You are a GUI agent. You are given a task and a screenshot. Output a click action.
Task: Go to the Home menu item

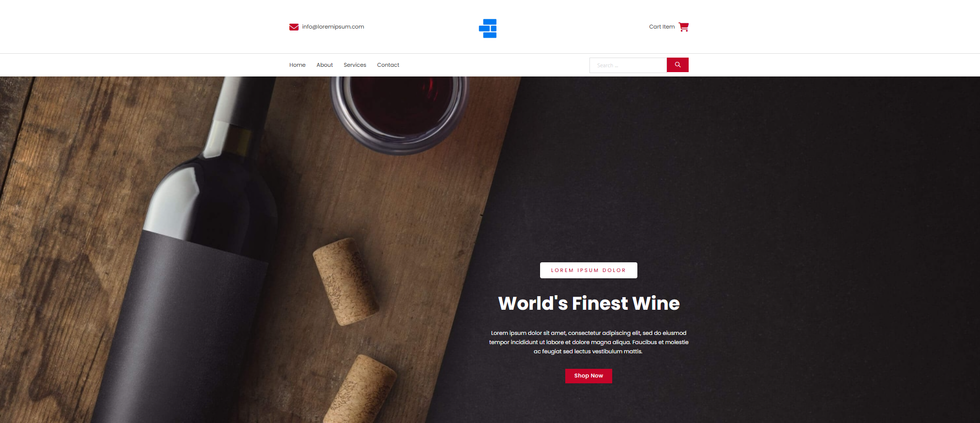(297, 65)
